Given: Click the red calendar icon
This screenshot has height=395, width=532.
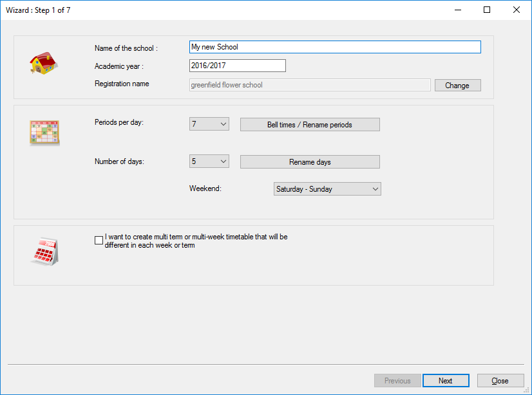Looking at the screenshot, I should point(44,251).
